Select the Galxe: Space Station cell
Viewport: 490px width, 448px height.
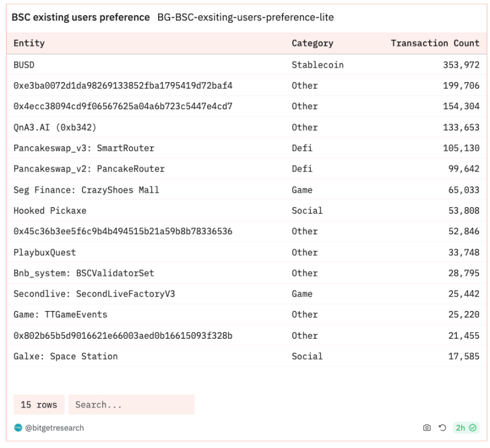pos(66,356)
